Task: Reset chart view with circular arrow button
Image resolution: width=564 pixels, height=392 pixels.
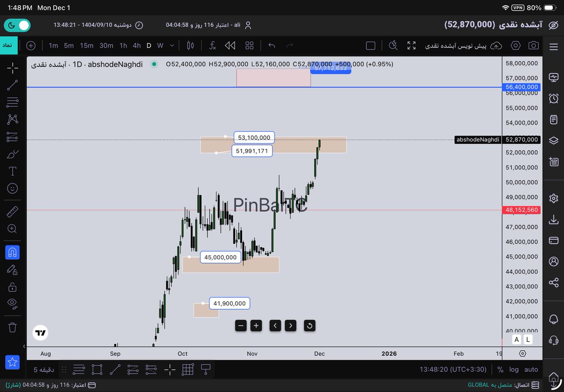Action: (x=309, y=325)
